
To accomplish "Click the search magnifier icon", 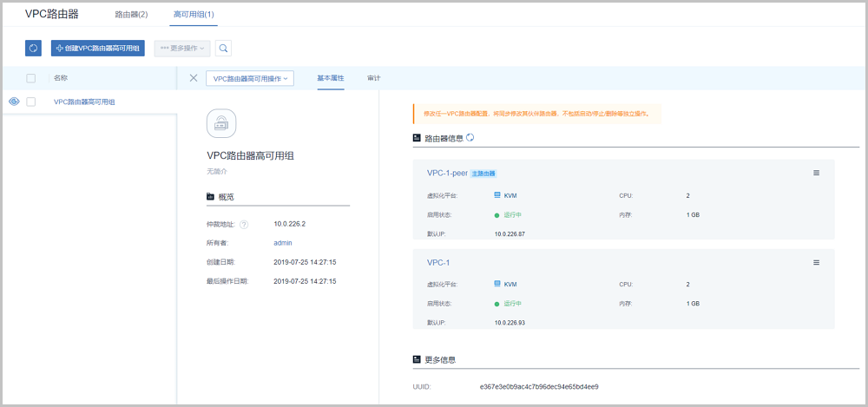I will 223,49.
